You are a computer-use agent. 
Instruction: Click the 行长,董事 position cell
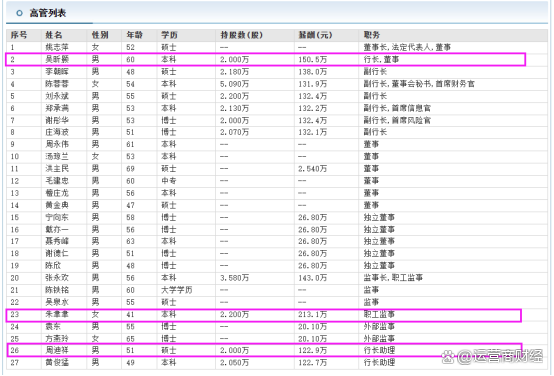pyautogui.click(x=382, y=59)
